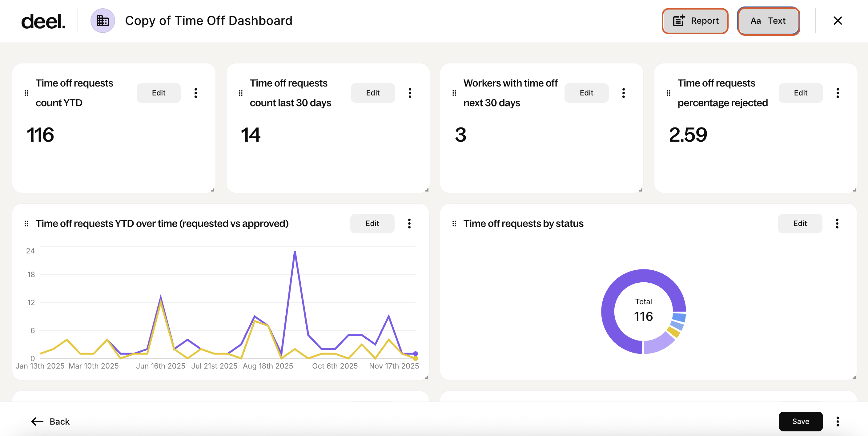Image resolution: width=868 pixels, height=436 pixels.
Task: Open options menu on requests by status widget
Action: tap(837, 224)
